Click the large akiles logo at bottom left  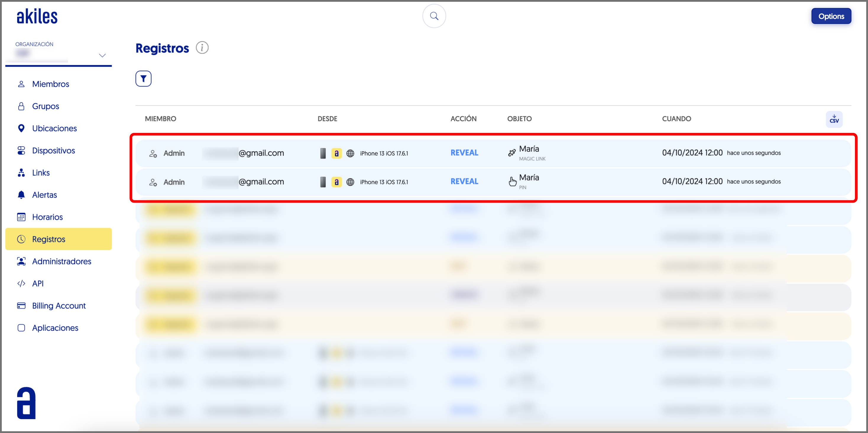[x=26, y=403]
